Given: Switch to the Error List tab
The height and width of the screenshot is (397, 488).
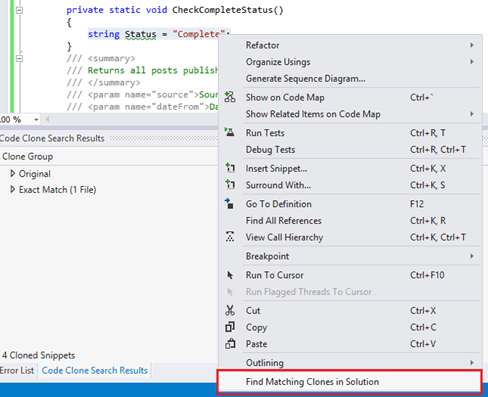Looking at the screenshot, I should coord(17,371).
